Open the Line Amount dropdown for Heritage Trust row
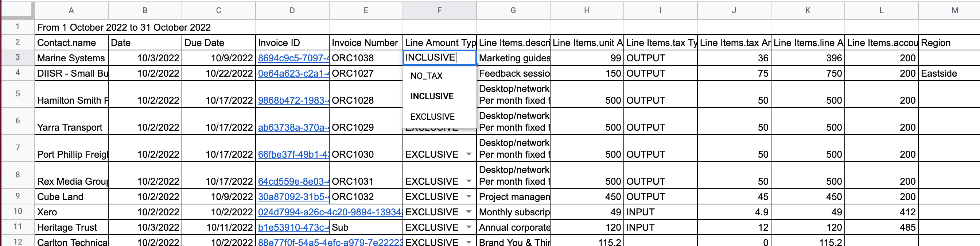The height and width of the screenshot is (246, 980). click(469, 227)
